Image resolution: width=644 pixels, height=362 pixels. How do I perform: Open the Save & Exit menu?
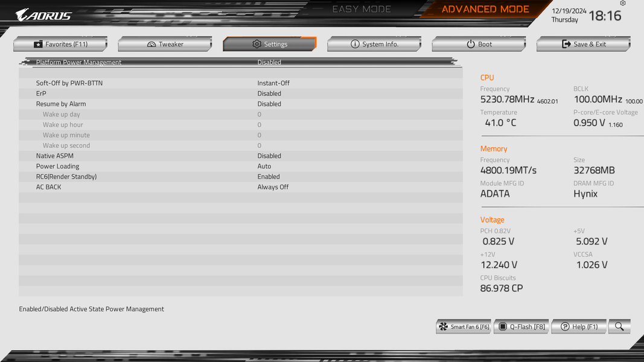click(x=583, y=44)
